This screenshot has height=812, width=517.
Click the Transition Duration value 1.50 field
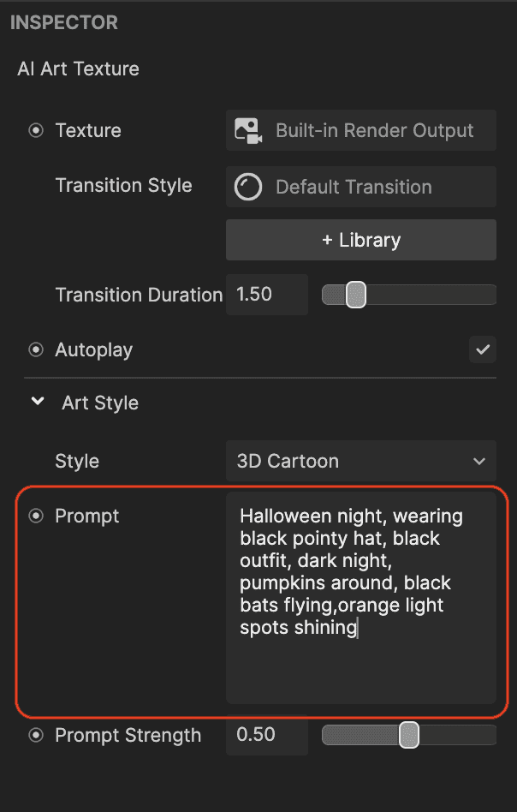point(266,295)
